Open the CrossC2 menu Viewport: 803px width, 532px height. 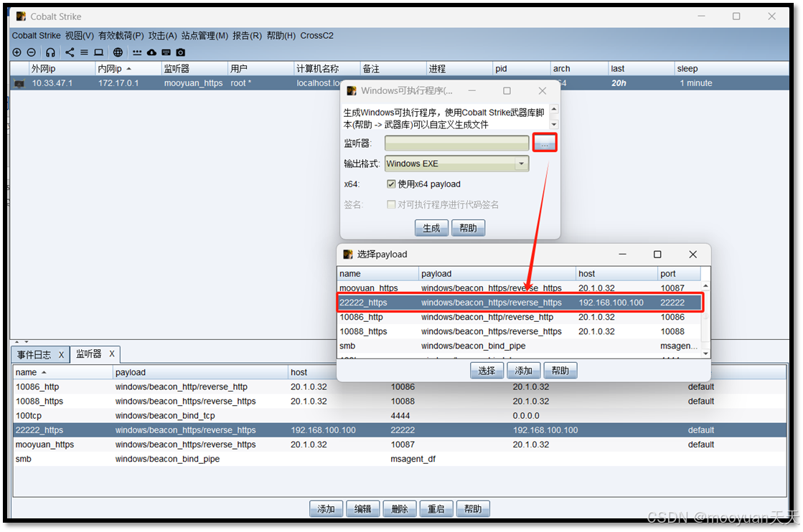click(x=316, y=35)
